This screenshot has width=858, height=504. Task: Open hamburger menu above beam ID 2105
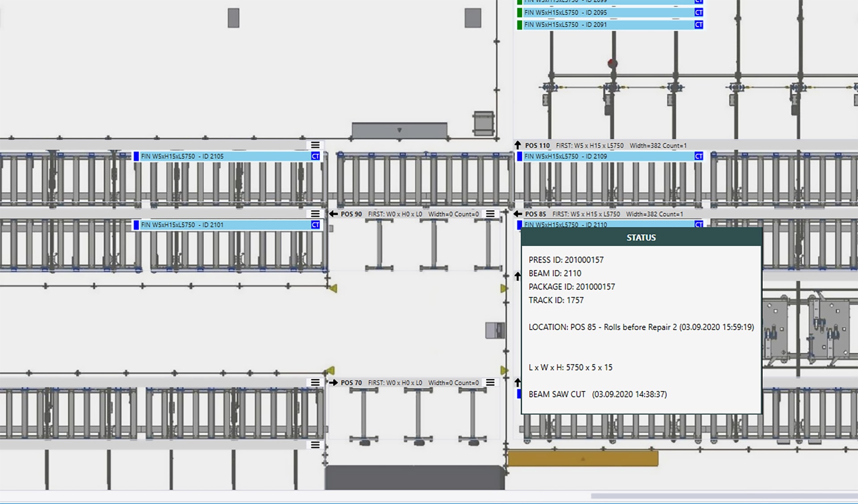click(315, 145)
